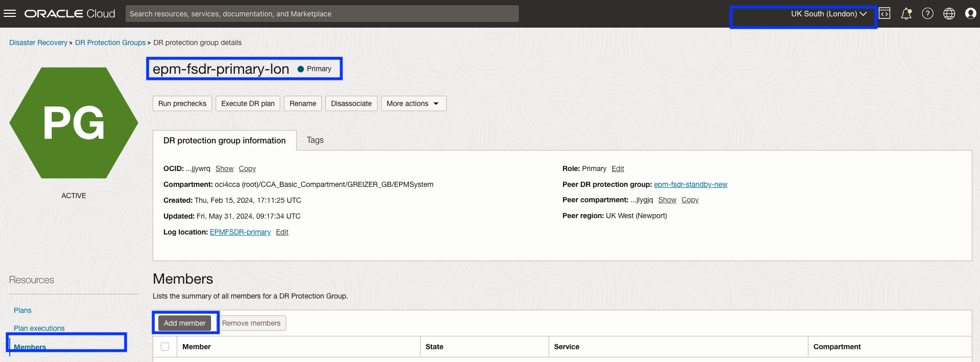980x362 pixels.
Task: Open the help question mark icon
Action: 928,14
